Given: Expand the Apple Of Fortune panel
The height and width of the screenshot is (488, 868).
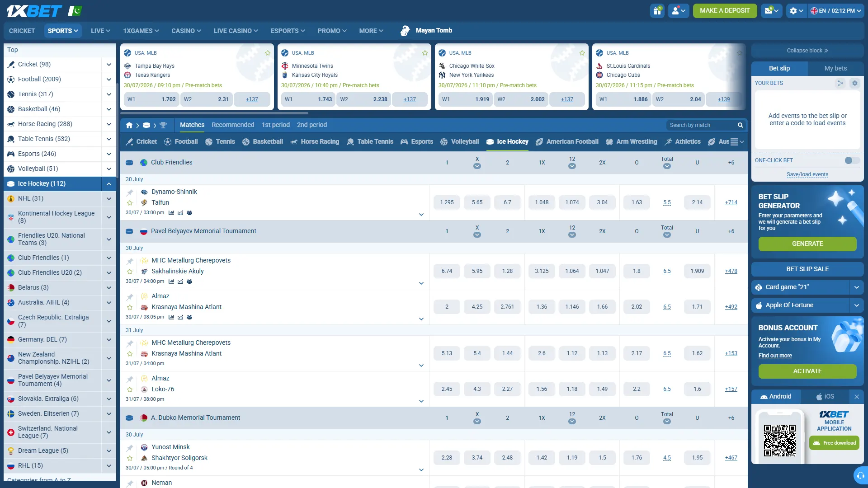Looking at the screenshot, I should (856, 305).
